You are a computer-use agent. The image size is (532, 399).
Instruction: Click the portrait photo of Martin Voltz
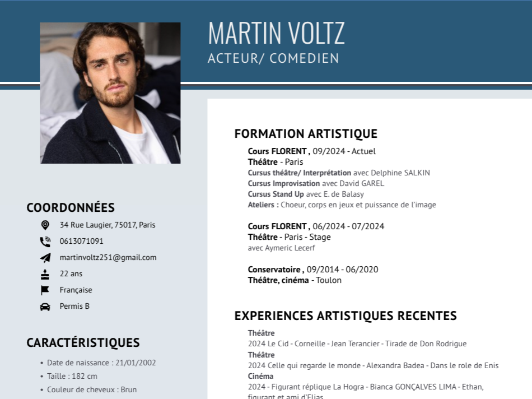pyautogui.click(x=110, y=93)
